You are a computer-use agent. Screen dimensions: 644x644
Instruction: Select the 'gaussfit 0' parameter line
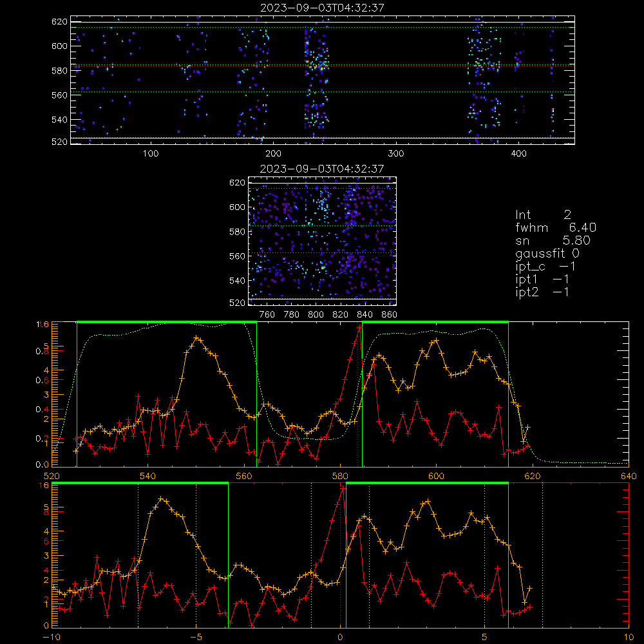547,253
